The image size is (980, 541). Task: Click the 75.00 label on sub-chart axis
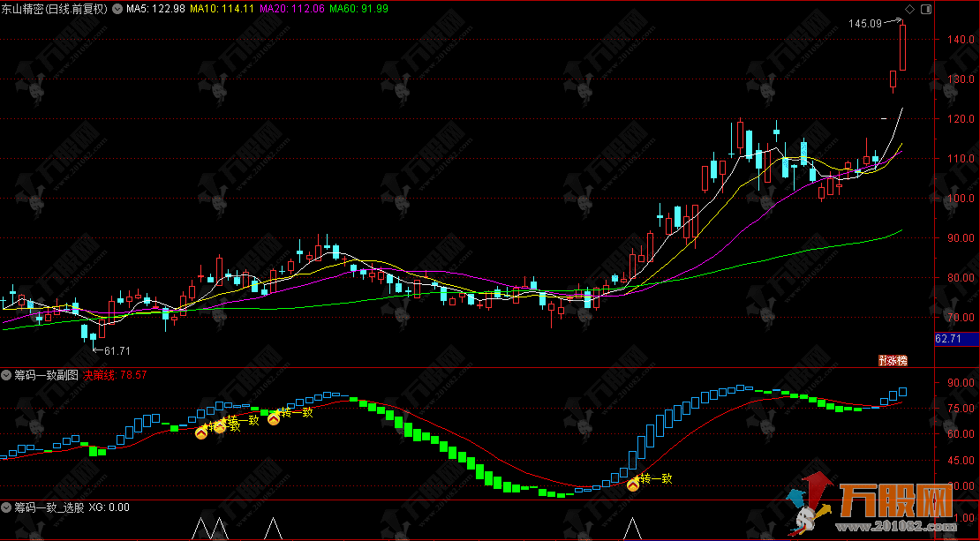(961, 408)
